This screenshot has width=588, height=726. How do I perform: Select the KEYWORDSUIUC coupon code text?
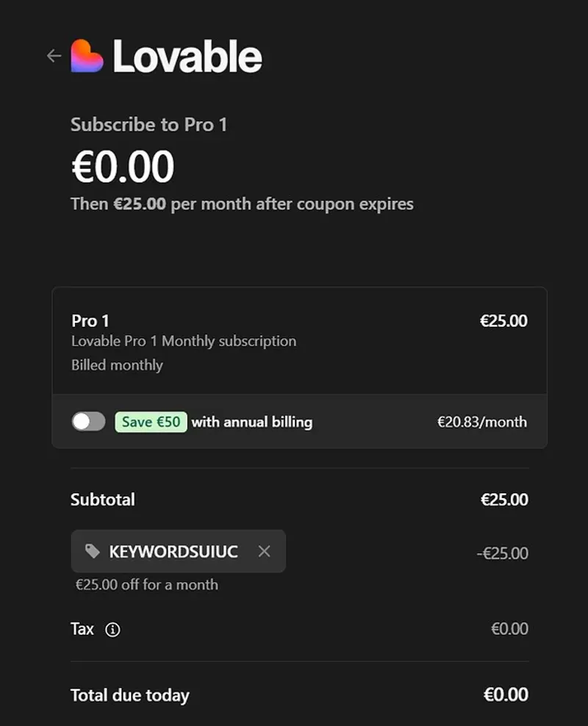click(173, 552)
